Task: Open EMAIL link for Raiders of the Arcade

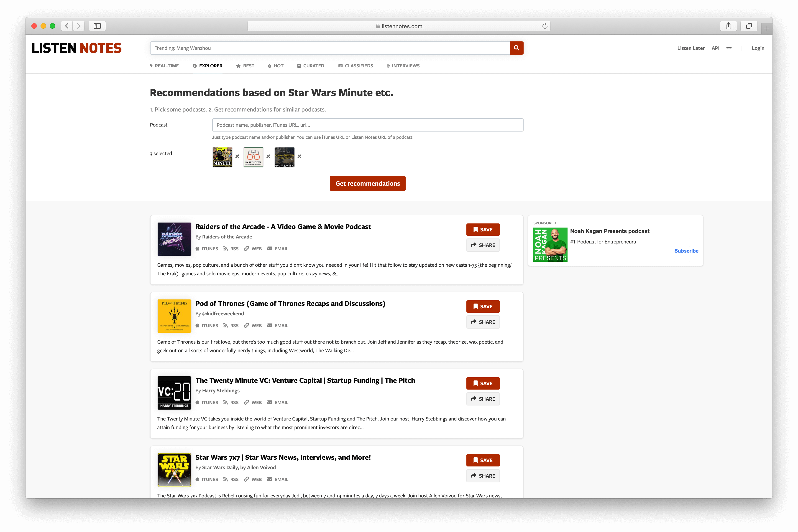Action: click(278, 249)
